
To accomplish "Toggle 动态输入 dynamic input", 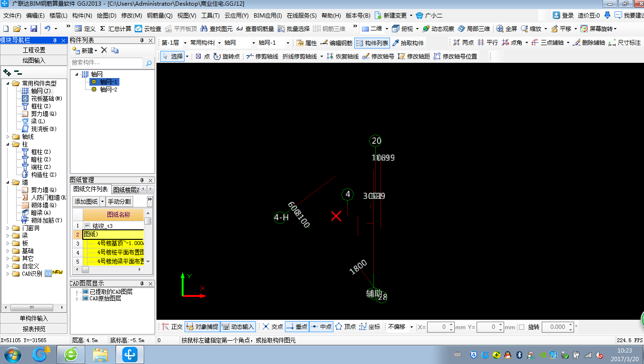I will [238, 327].
